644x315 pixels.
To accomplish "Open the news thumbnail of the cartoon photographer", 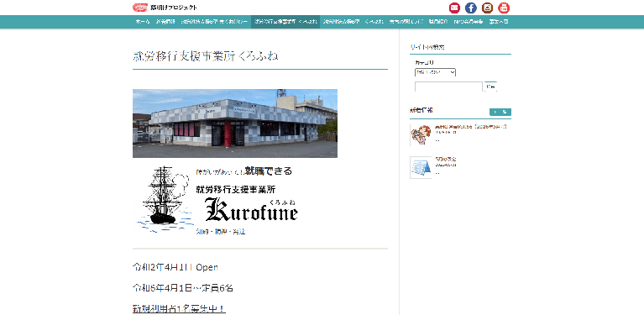I will 421,135.
